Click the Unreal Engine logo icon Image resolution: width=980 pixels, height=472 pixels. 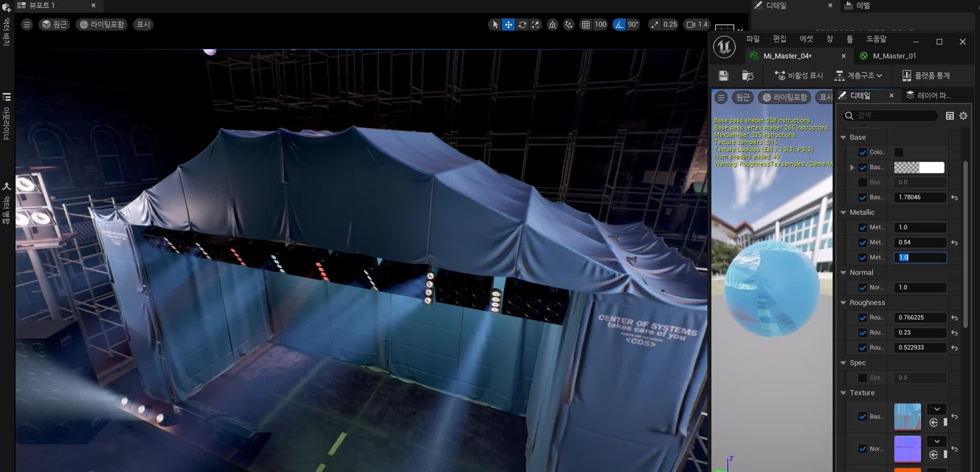pos(724,47)
